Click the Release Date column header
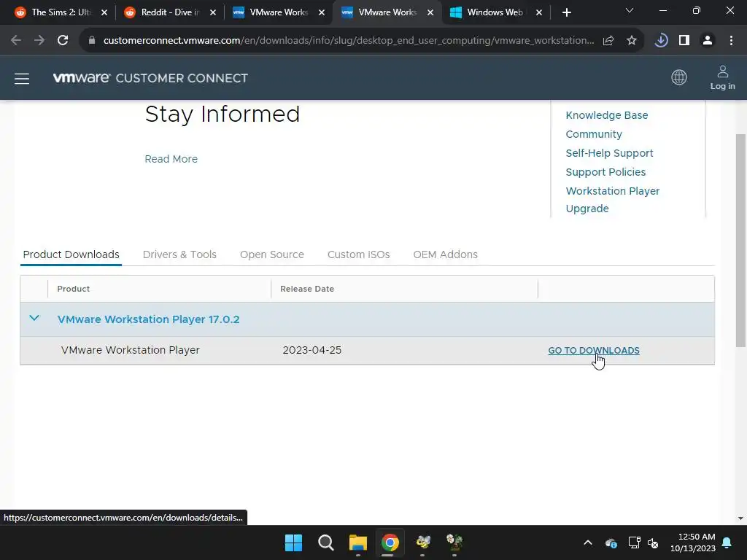This screenshot has width=747, height=560. coord(307,289)
